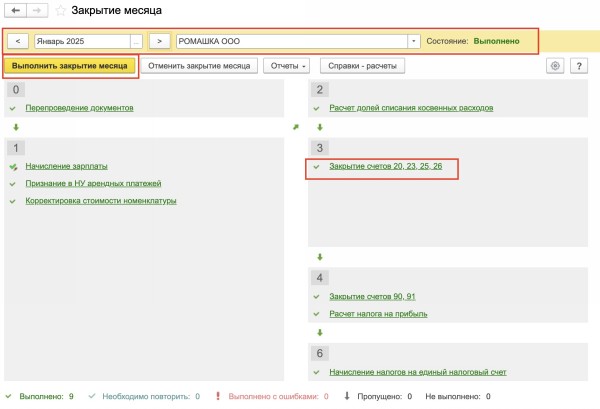The image size is (600, 409).
Task: Click the forward navigation arrow
Action: tap(38, 10)
